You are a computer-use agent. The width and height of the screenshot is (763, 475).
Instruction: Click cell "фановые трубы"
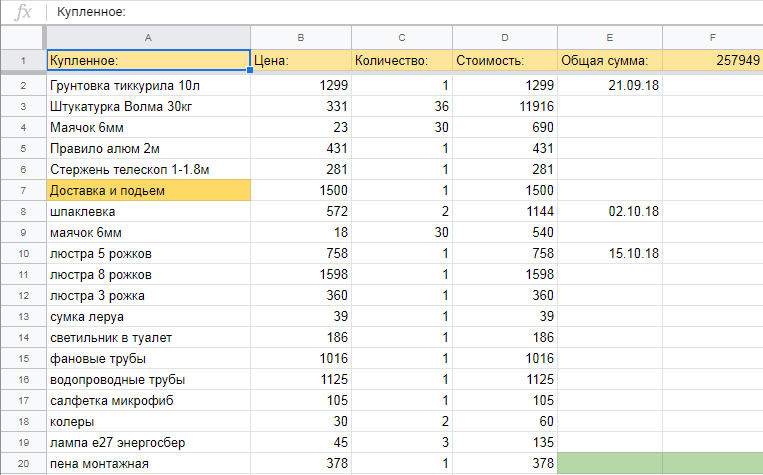[x=148, y=359]
